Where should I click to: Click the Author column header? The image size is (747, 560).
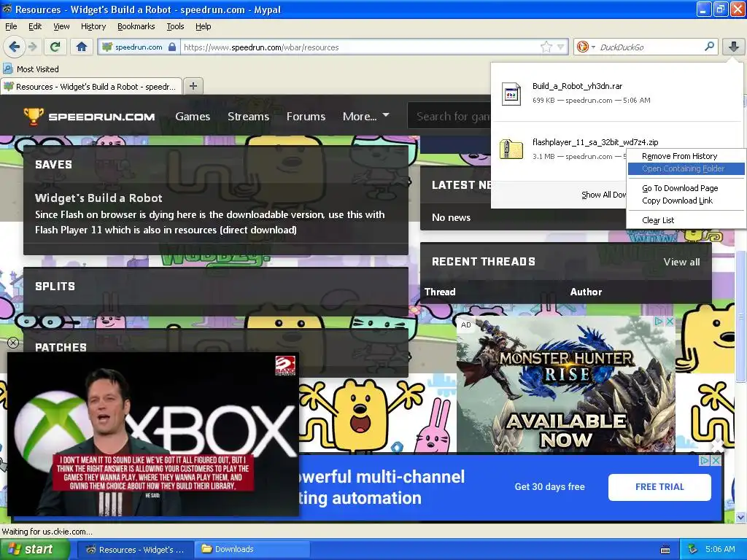(x=586, y=292)
